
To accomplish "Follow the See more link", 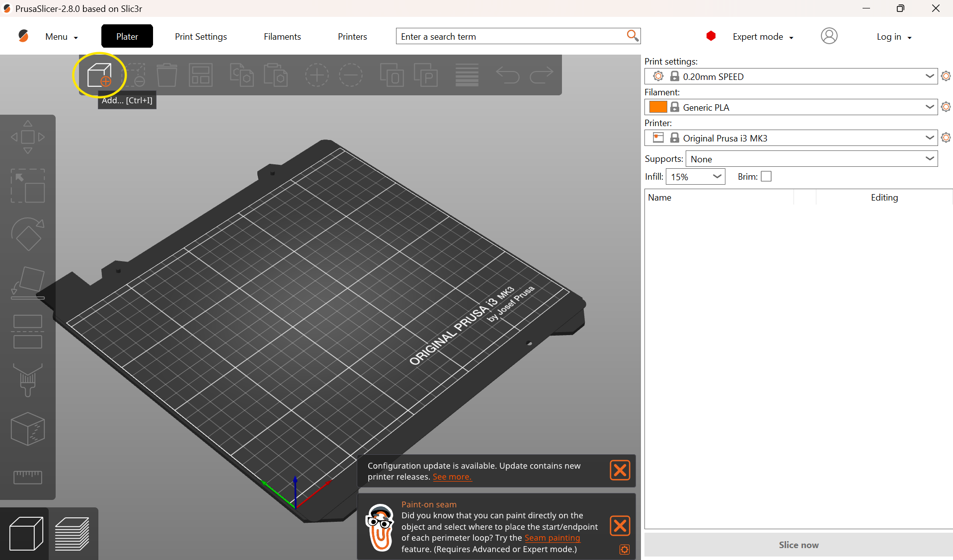I will coord(452,477).
